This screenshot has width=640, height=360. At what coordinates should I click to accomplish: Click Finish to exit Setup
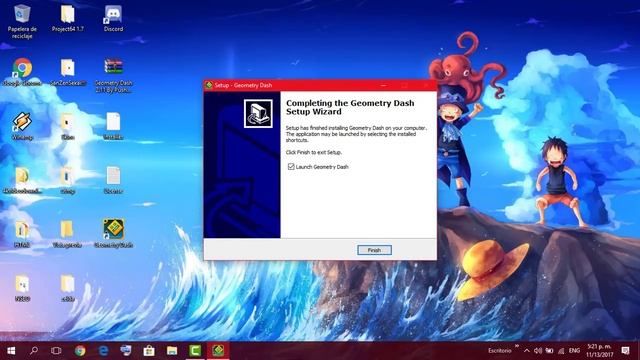(374, 250)
